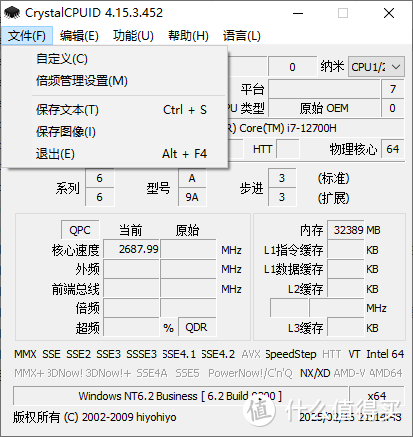Close the CrystalCPUID window
Image resolution: width=413 pixels, height=437 pixels.
(x=389, y=13)
